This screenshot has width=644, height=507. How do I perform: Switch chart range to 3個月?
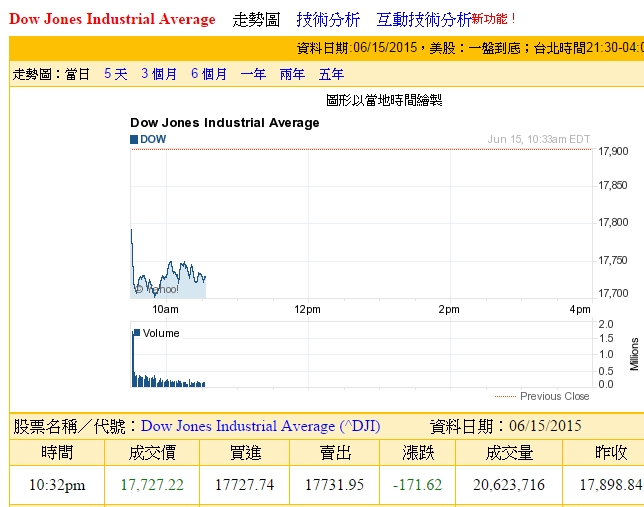tap(159, 74)
